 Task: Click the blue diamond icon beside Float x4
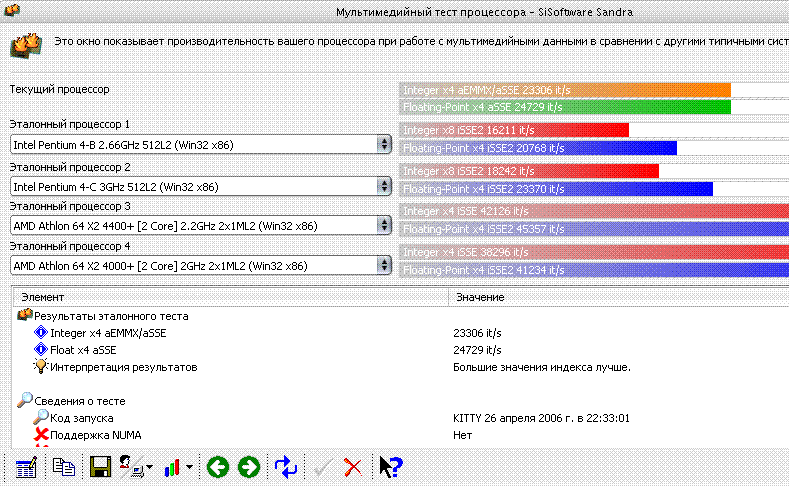41,349
